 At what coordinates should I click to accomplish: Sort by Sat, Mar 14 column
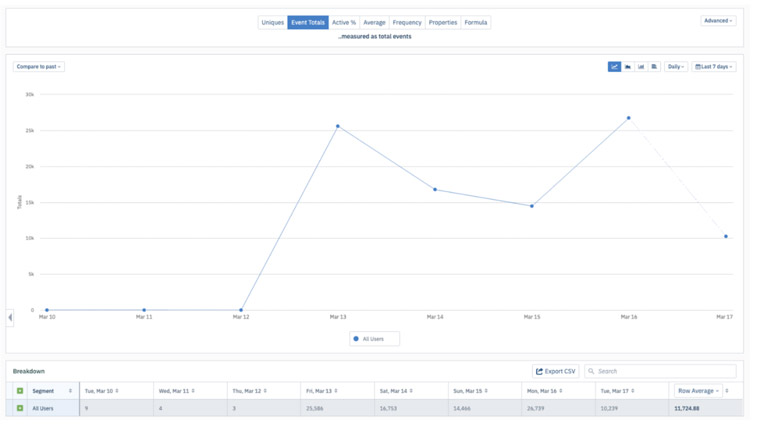pyautogui.click(x=412, y=391)
